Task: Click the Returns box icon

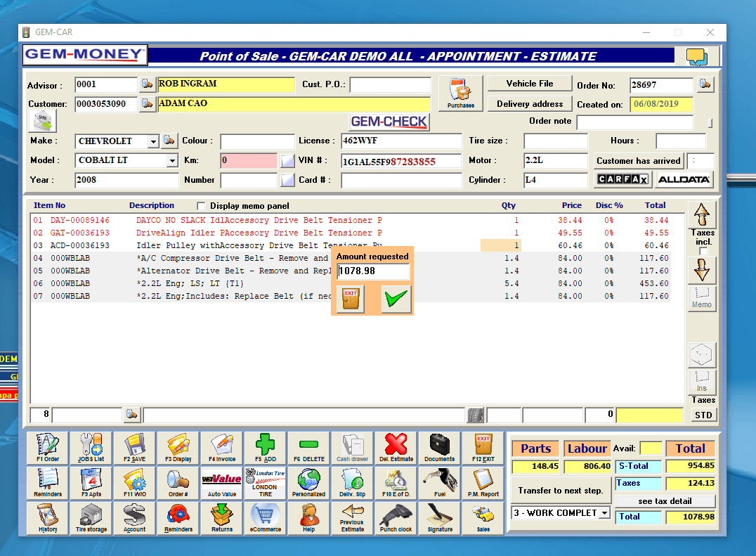Action: pyautogui.click(x=222, y=518)
